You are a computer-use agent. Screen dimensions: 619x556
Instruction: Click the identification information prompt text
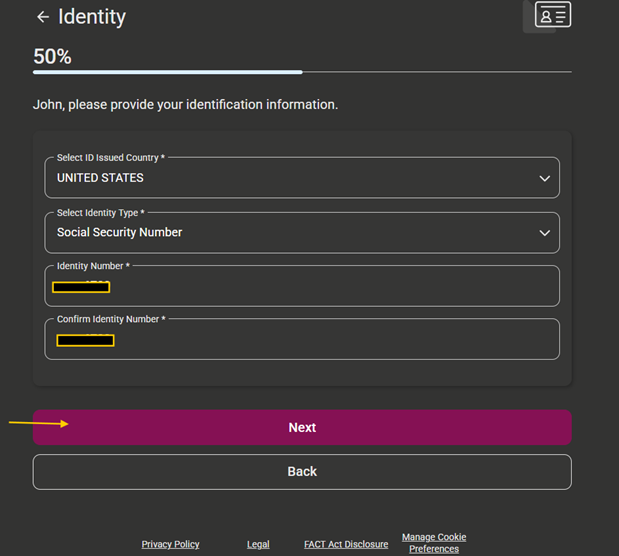point(186,105)
